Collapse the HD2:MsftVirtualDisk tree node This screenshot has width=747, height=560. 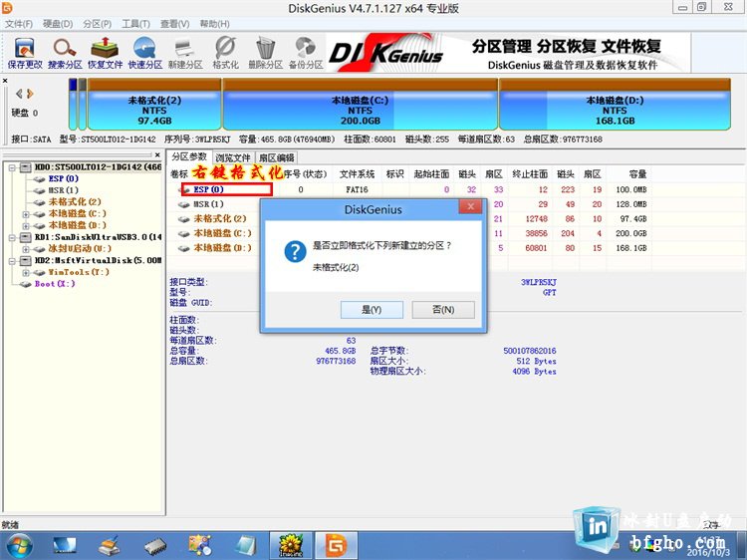(x=12, y=261)
